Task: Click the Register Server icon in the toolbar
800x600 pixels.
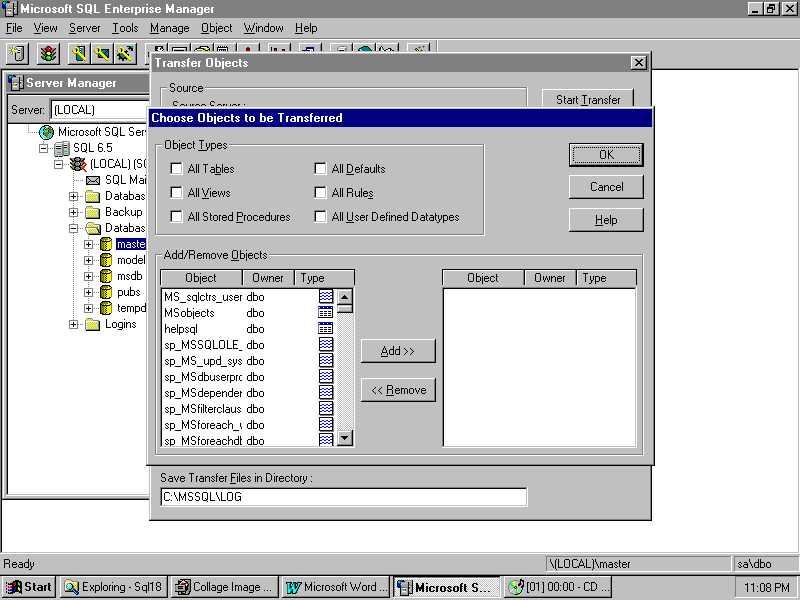Action: (x=17, y=53)
